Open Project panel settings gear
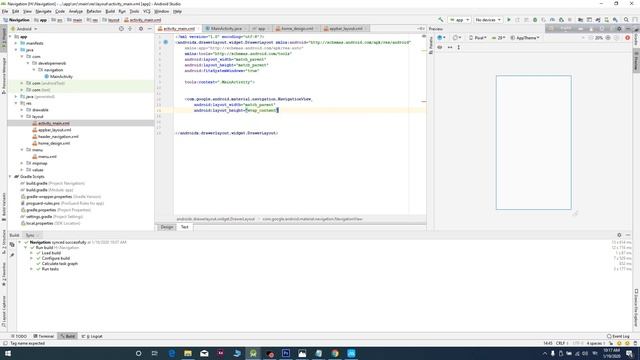Screen dimensions: 640x360 (141, 29)
